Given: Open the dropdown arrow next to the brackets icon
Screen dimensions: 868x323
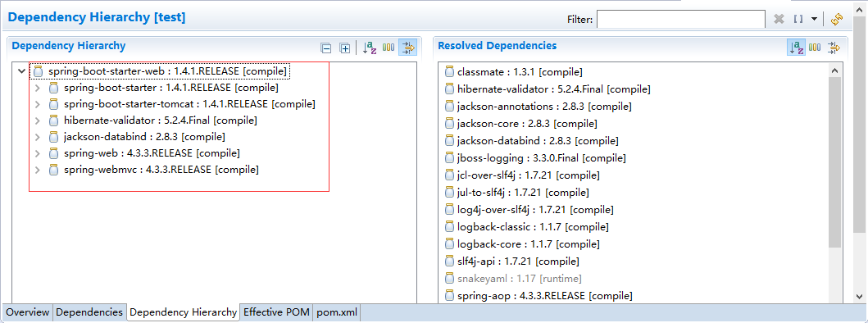Looking at the screenshot, I should (x=814, y=19).
